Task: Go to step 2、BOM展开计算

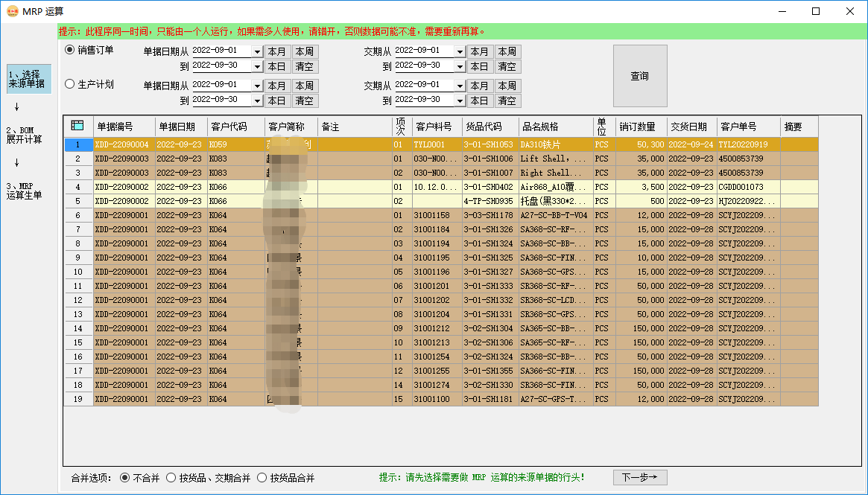Action: 25,135
